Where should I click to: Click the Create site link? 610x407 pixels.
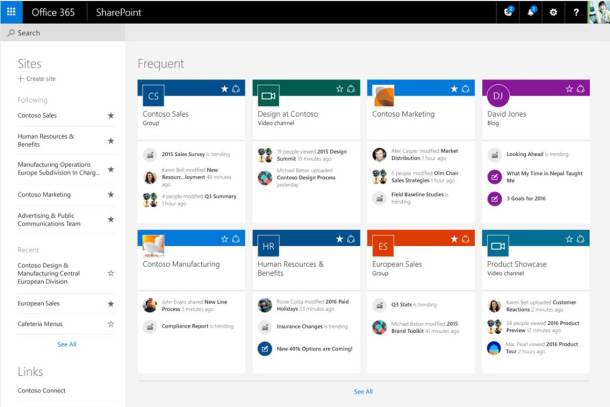[x=37, y=79]
